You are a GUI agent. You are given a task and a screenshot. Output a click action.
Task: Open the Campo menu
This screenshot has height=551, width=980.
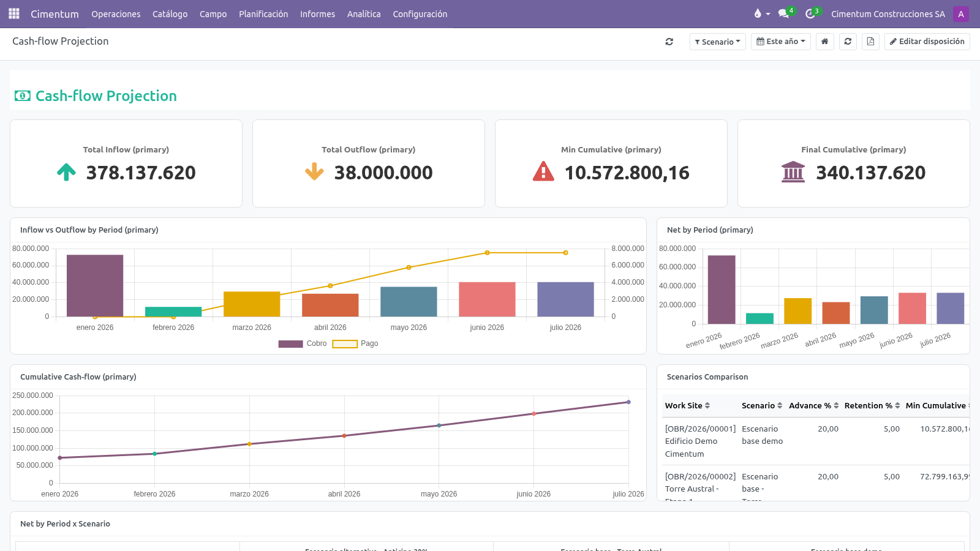(213, 13)
